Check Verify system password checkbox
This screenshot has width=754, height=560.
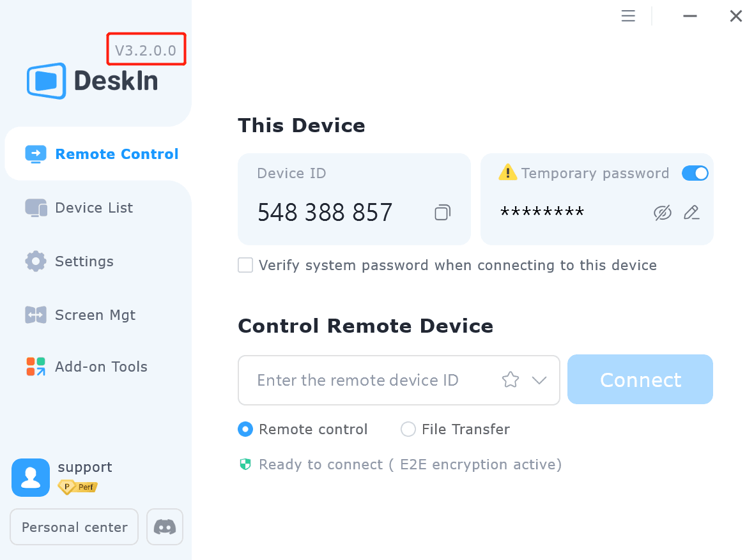pos(245,265)
